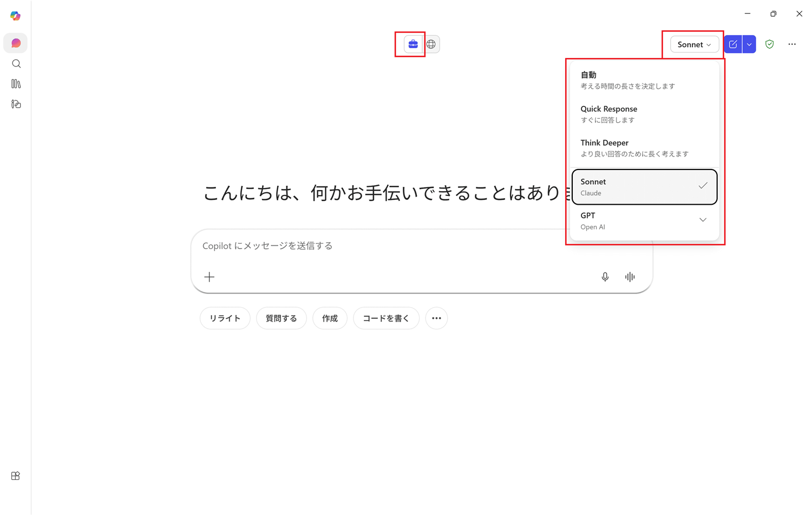Restore down the Copilot window
Viewport: 812px width, 515px height.
[774, 14]
